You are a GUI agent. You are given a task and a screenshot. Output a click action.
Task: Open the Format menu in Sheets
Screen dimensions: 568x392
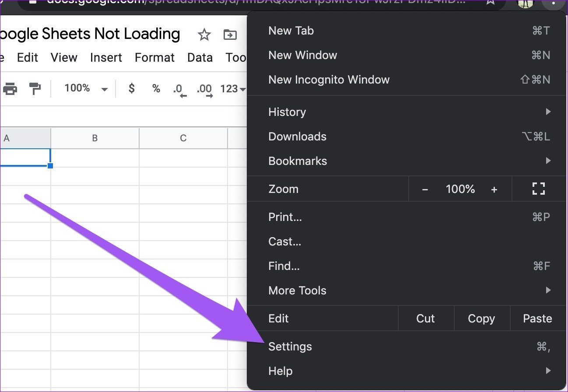[154, 57]
